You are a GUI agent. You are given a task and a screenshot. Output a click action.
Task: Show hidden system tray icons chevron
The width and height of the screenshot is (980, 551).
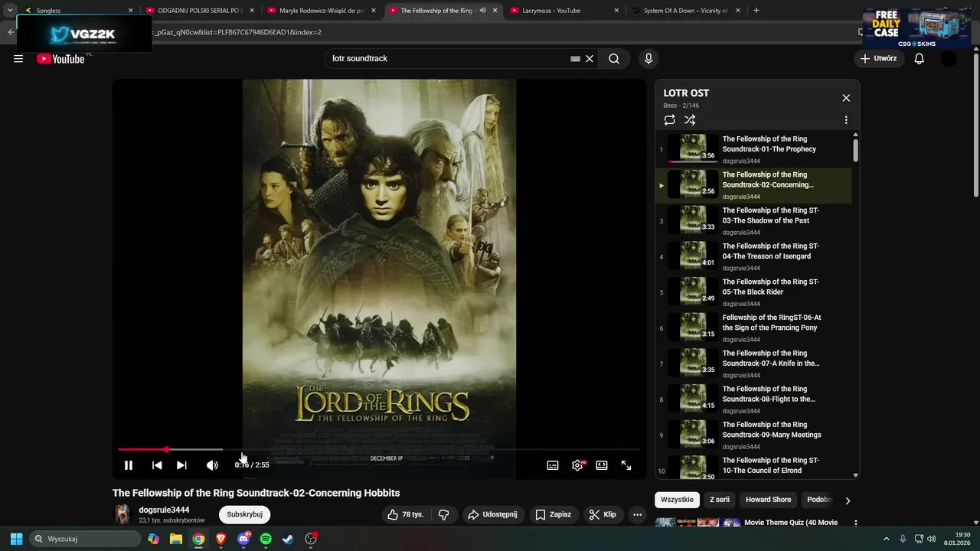887,539
